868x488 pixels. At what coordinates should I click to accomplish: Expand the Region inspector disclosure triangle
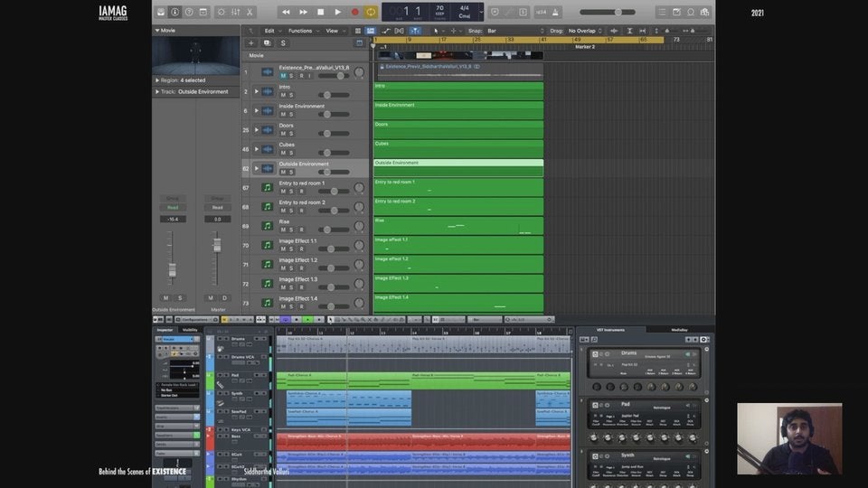157,80
